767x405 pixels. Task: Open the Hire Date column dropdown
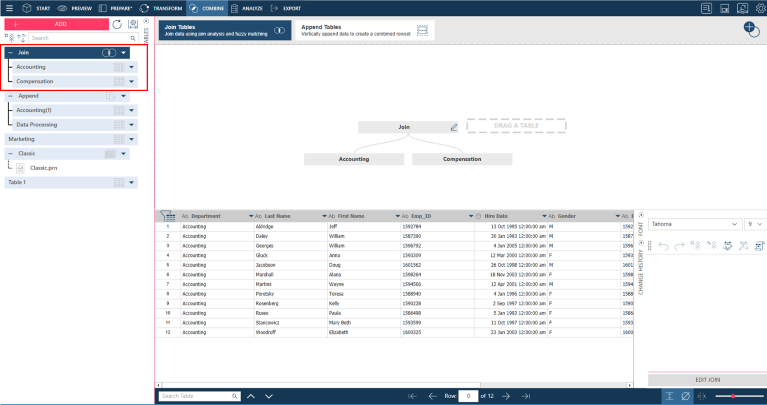click(544, 216)
